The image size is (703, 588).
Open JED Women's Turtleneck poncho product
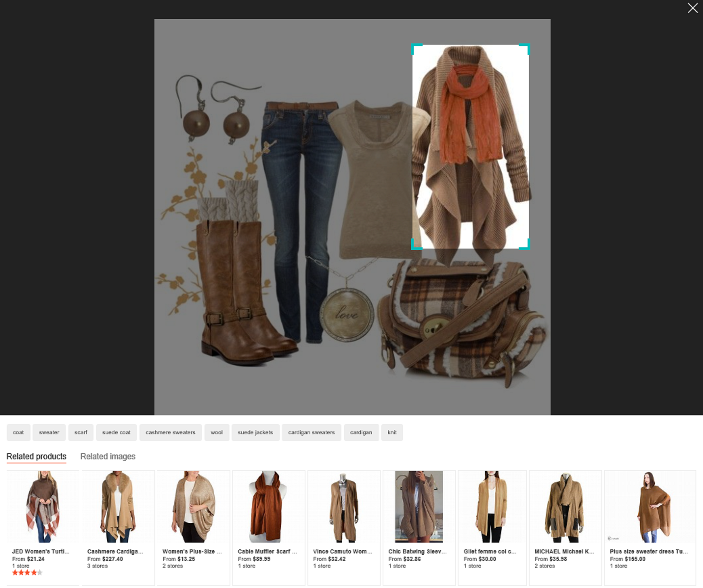43,507
